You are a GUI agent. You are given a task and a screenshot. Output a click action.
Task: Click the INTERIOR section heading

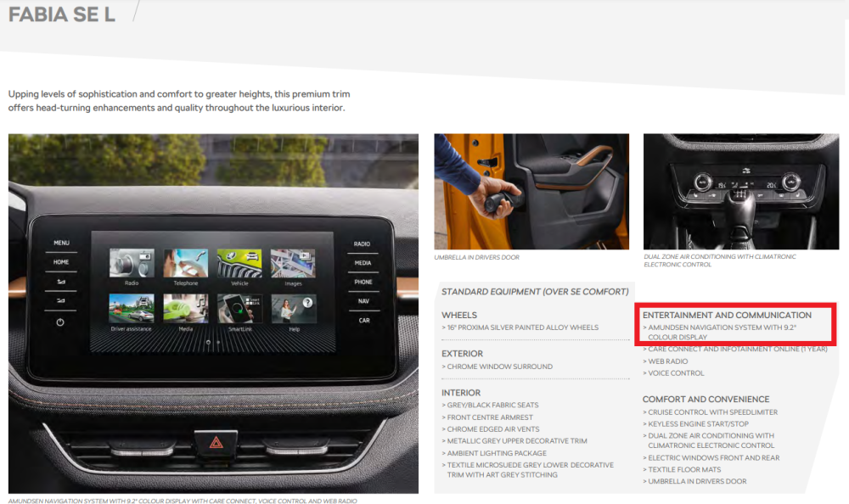point(461,393)
